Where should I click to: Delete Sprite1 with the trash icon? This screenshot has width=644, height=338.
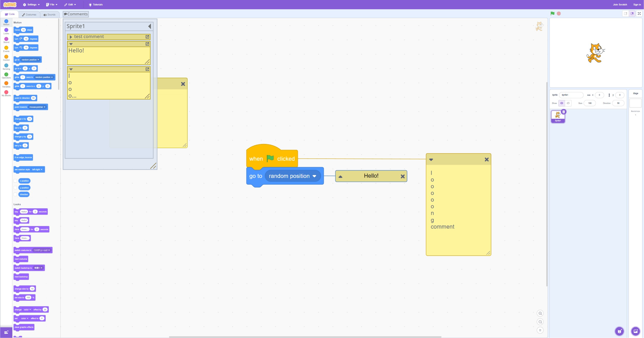coord(564,112)
